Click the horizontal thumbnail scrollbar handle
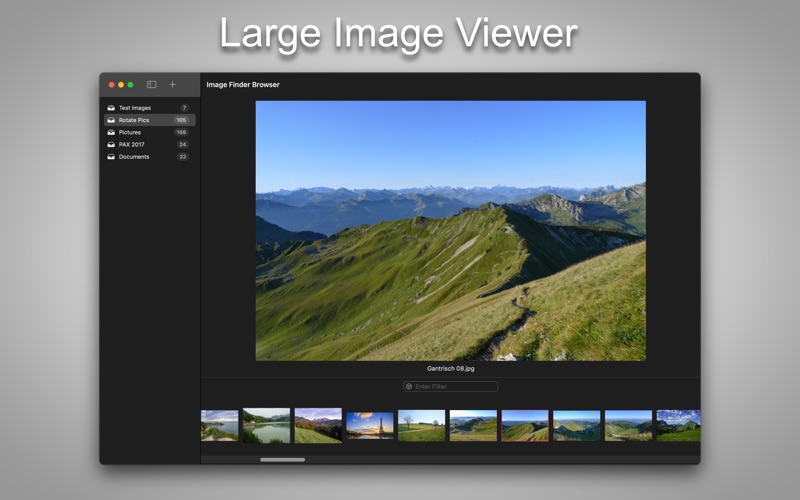This screenshot has width=800, height=500. click(x=282, y=460)
